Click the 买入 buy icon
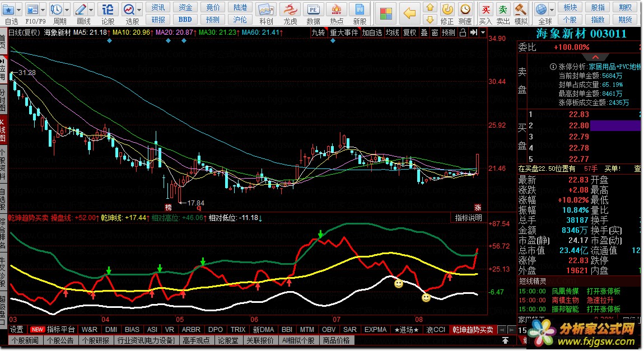644x351 pixels. (x=486, y=10)
